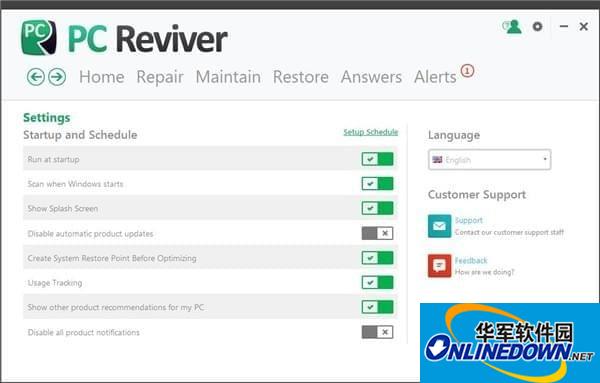Open the Language dropdown
Image resolution: width=600 pixels, height=383 pixels.
point(489,160)
